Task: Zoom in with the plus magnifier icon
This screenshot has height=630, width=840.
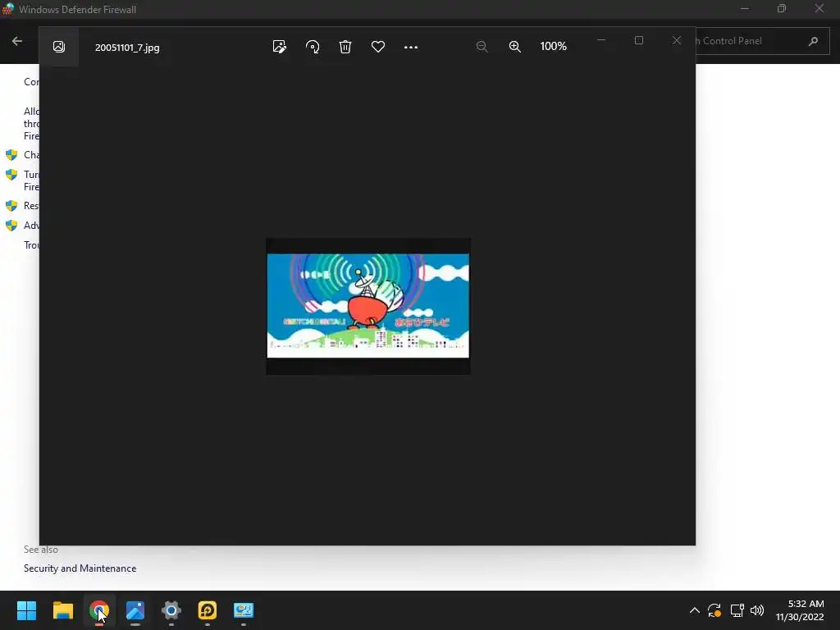Action: [x=515, y=47]
